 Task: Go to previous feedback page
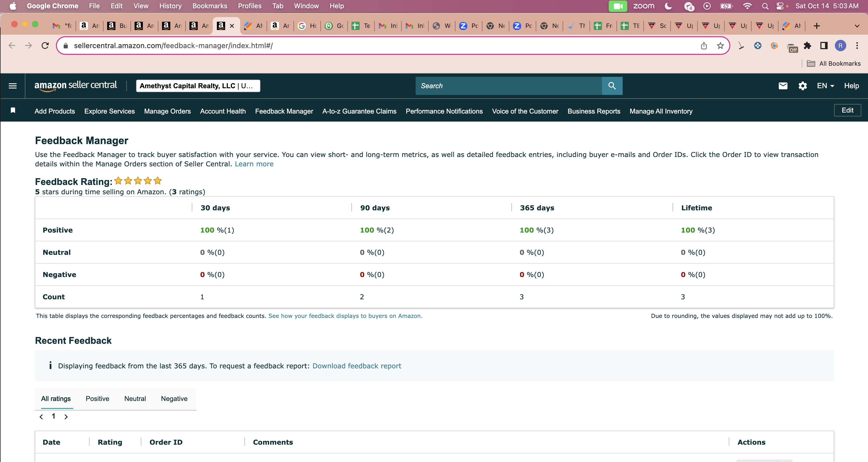click(41, 416)
